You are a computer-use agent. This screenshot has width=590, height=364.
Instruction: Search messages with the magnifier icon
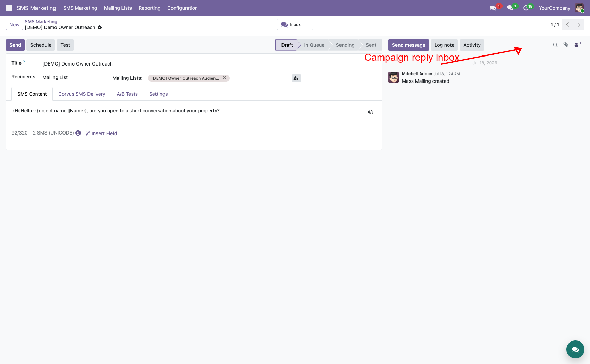point(555,45)
